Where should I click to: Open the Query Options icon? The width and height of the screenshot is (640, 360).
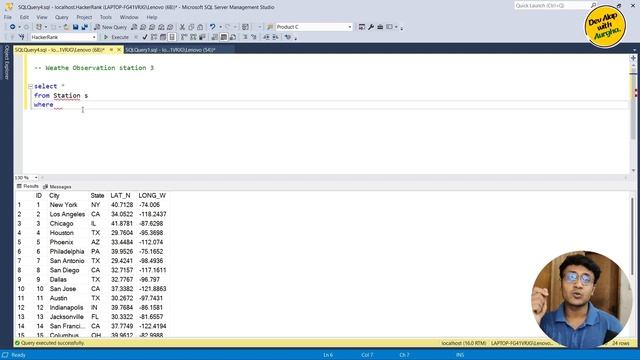(163, 37)
